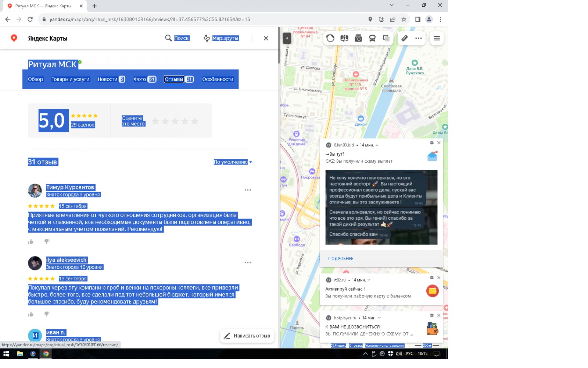Bookmark this page with the star
The height and width of the screenshot is (368, 588).
(404, 19)
